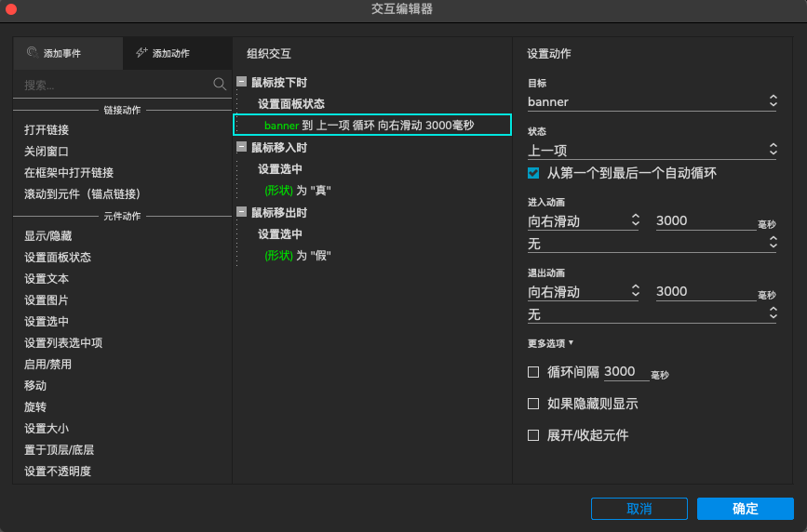Select 设置选中 in the left action list

[x=47, y=322]
